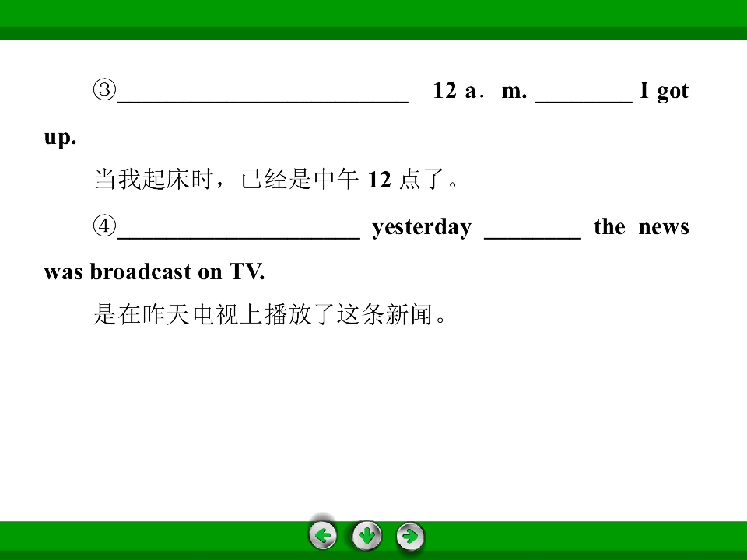Click the "12 a. m." text
This screenshot has width=747, height=560.
click(x=480, y=90)
